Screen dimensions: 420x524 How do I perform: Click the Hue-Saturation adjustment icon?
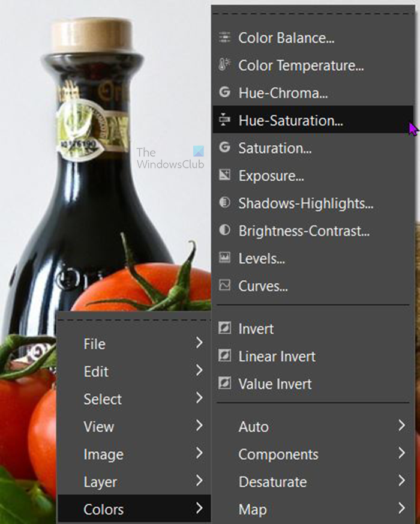[226, 121]
